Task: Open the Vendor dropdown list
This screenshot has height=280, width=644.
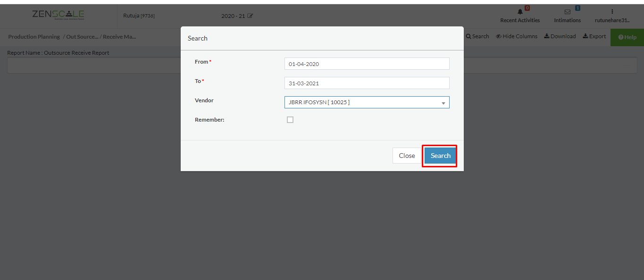Action: click(x=367, y=102)
